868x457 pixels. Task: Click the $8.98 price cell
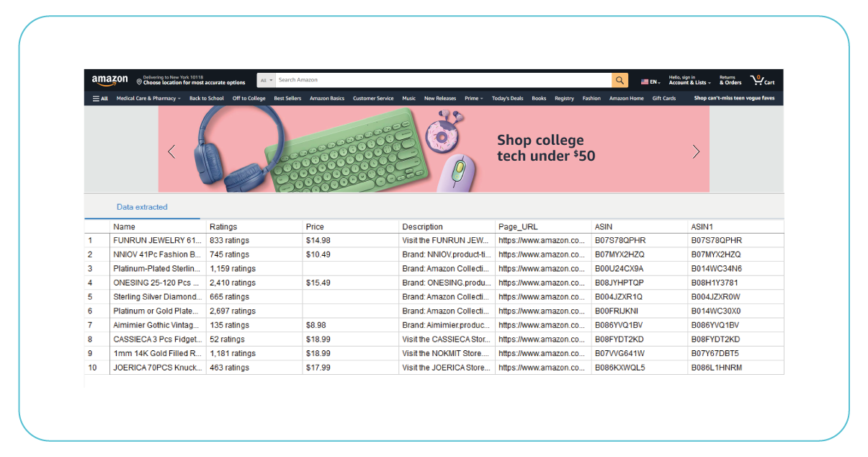coord(351,325)
